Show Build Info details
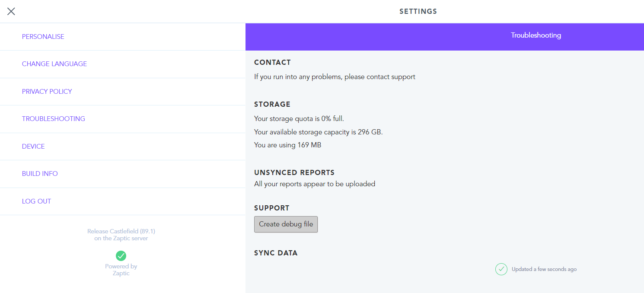 point(123,174)
